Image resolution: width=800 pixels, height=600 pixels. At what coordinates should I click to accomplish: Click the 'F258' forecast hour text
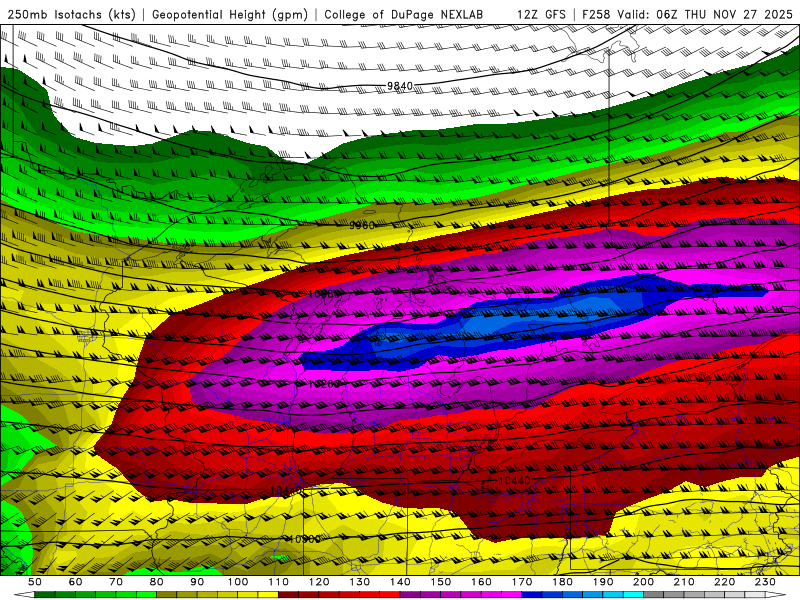596,14
